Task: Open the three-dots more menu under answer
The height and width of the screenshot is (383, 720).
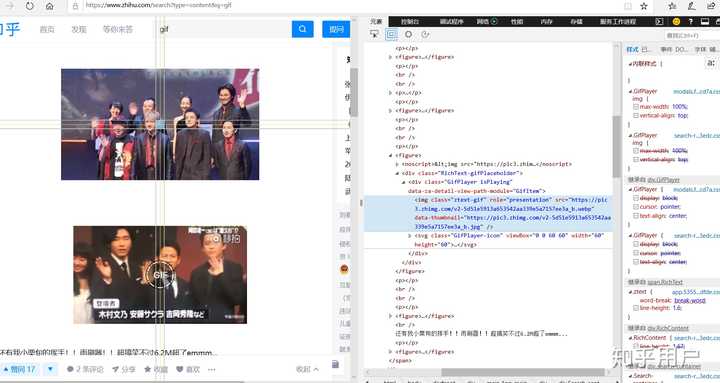Action: pos(212,369)
